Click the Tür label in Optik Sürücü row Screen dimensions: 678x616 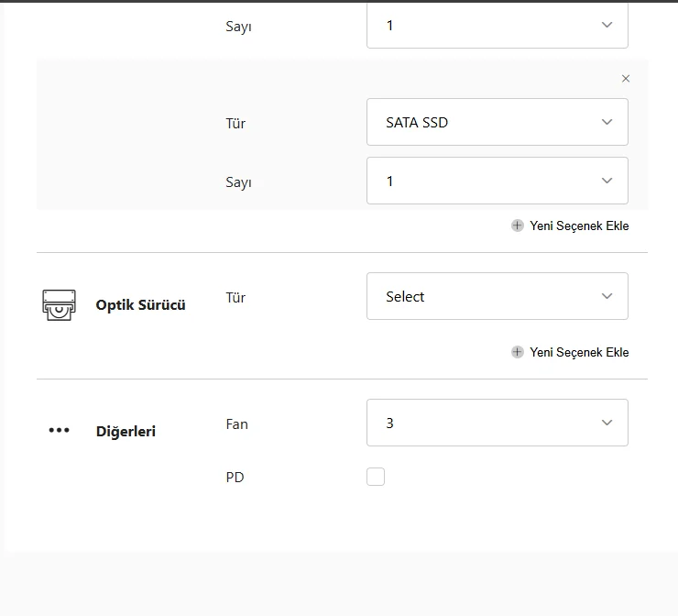[x=235, y=298]
